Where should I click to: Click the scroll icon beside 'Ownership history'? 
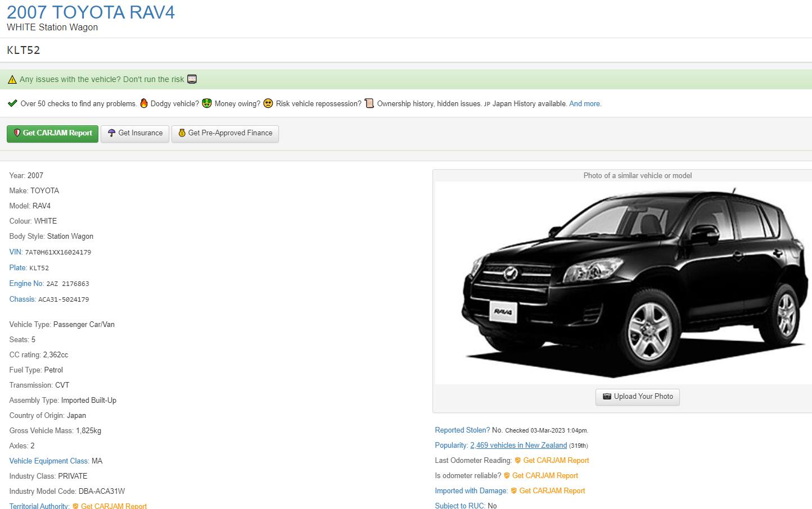pyautogui.click(x=369, y=103)
